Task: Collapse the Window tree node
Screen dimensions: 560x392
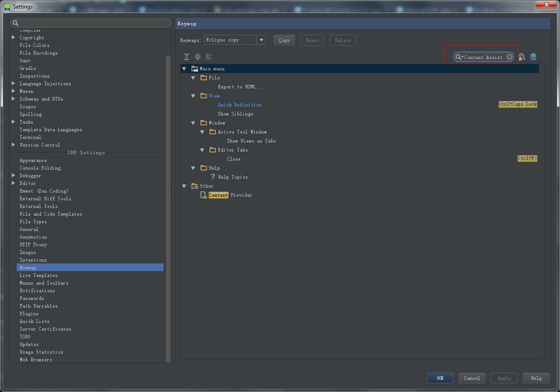Action: point(193,123)
